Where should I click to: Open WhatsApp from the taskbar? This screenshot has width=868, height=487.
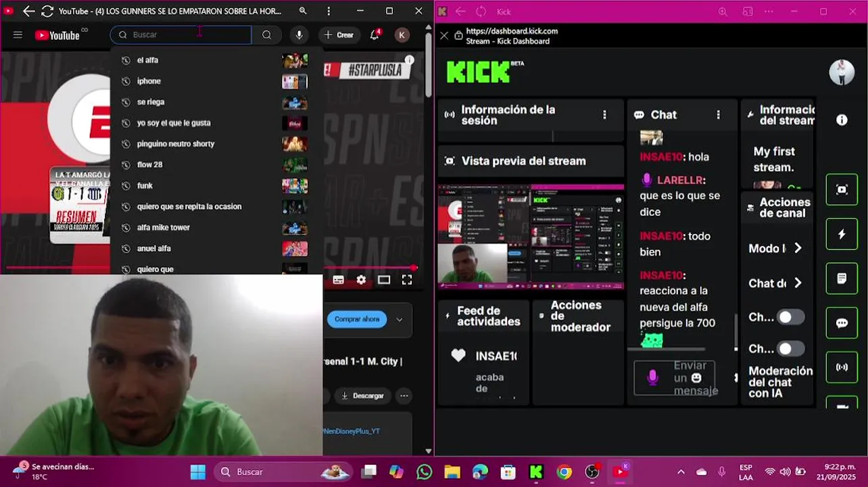pyautogui.click(x=424, y=471)
